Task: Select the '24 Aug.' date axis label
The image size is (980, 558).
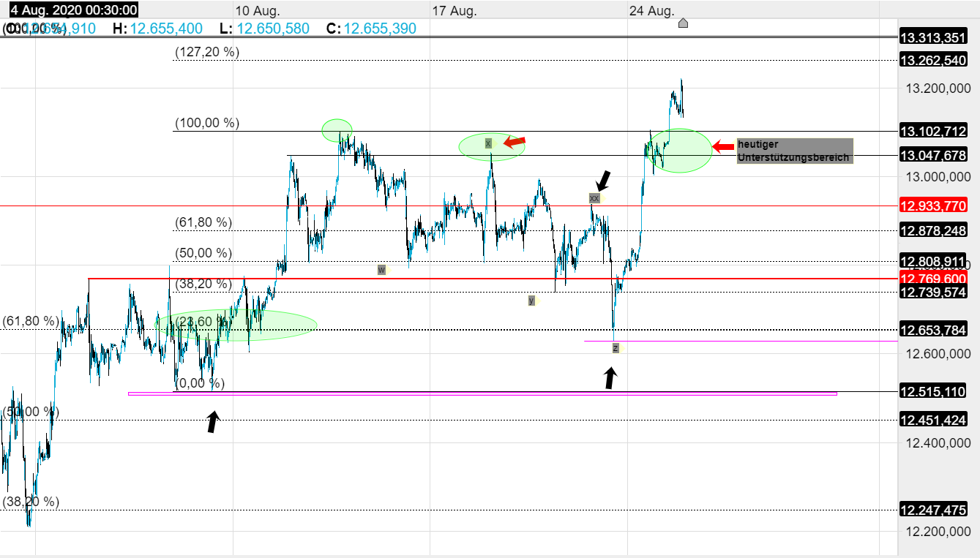Action: coord(651,11)
